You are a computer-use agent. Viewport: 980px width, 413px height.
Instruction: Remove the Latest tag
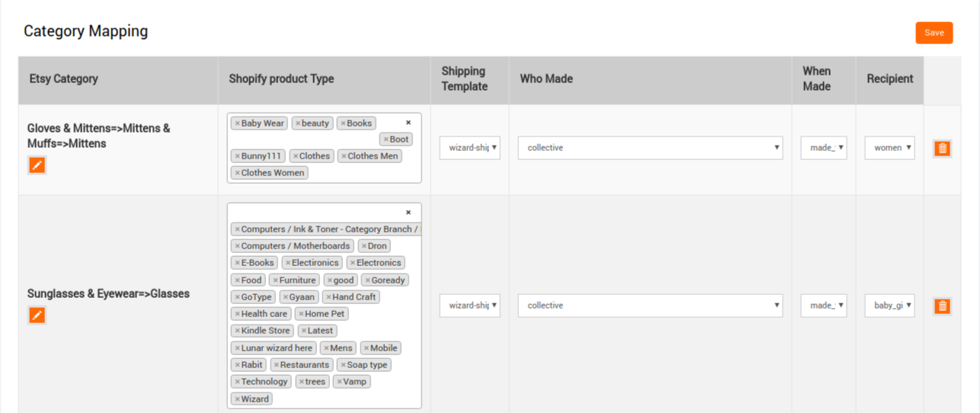tap(303, 331)
